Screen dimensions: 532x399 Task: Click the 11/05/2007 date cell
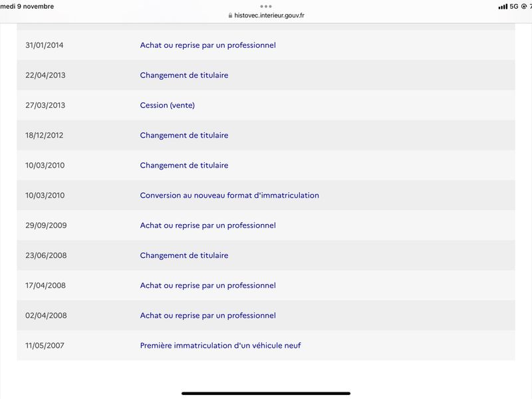tap(45, 345)
